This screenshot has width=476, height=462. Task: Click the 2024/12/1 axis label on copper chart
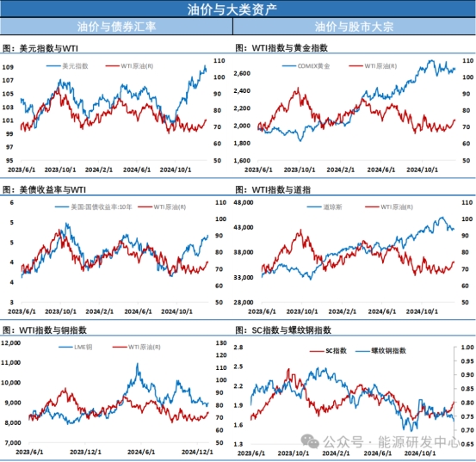[197, 452]
